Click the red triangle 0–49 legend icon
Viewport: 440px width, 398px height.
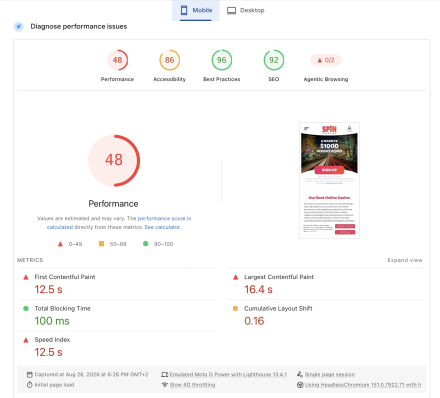pos(60,244)
